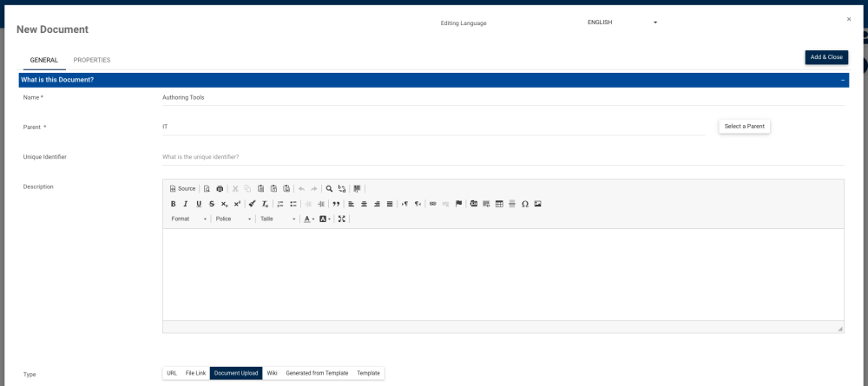868x386 pixels.
Task: Insert special character omega icon
Action: point(525,204)
